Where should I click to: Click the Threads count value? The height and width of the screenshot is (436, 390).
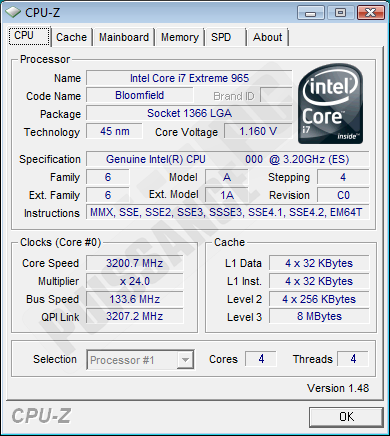pos(353,359)
